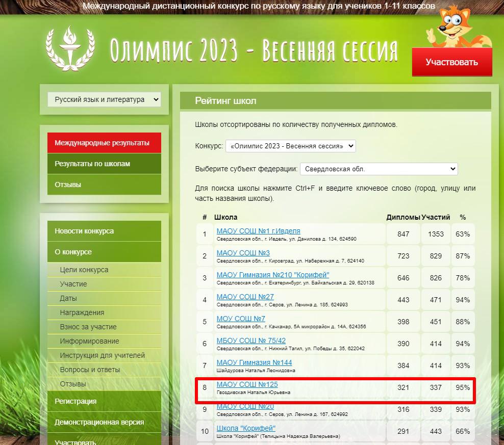504x445 pixels.
Task: Select Награждения submenu item
Action: [82, 312]
